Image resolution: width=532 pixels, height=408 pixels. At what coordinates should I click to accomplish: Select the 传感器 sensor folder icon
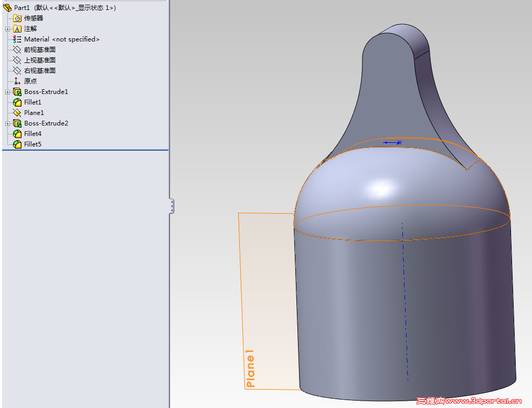17,18
